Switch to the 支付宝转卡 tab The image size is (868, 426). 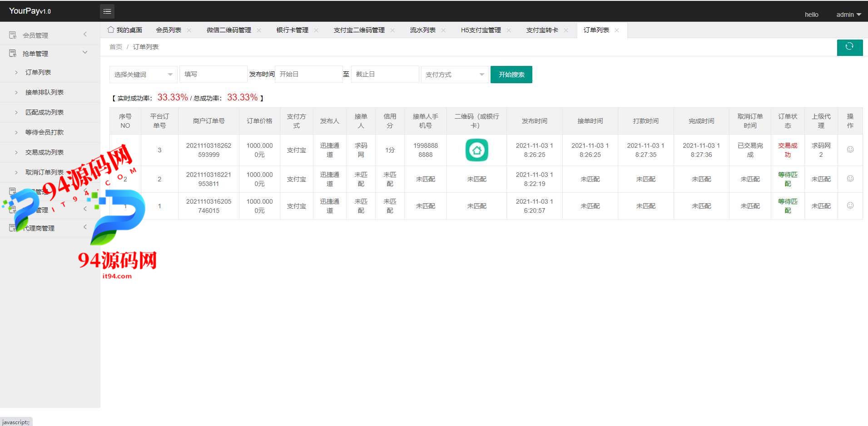(542, 30)
